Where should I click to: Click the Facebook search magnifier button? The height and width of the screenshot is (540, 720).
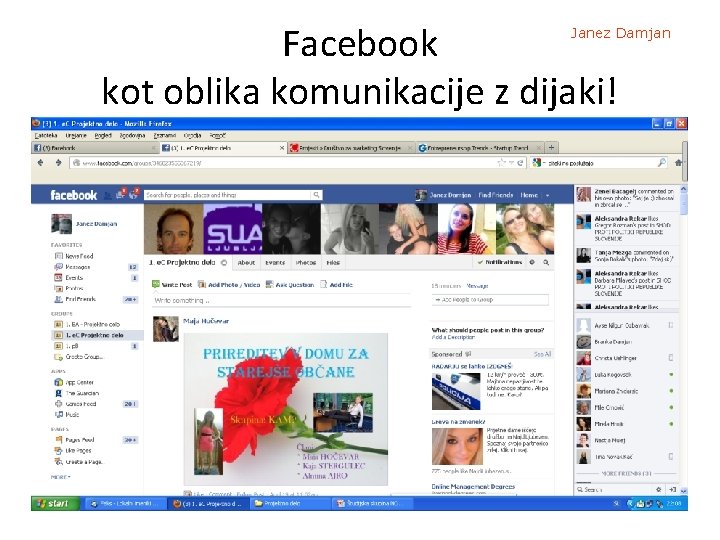[x=316, y=195]
